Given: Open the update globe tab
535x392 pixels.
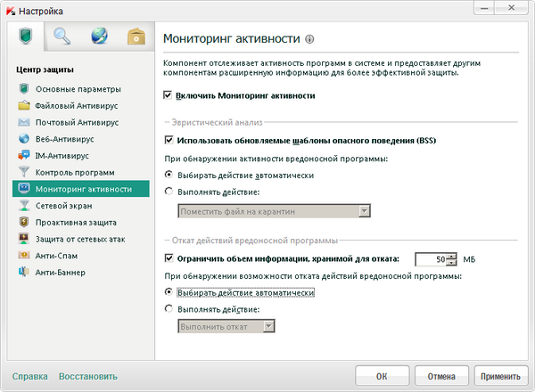Looking at the screenshot, I should [x=99, y=37].
